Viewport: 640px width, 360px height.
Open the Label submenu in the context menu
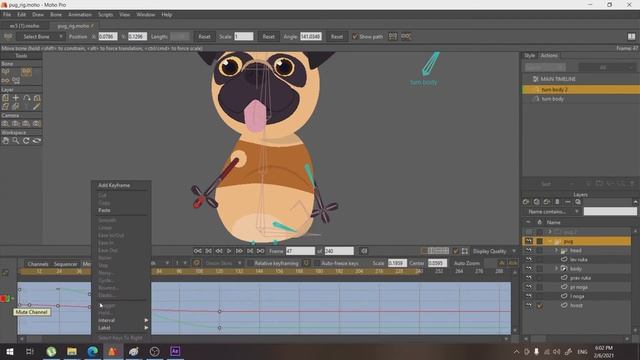[122, 328]
